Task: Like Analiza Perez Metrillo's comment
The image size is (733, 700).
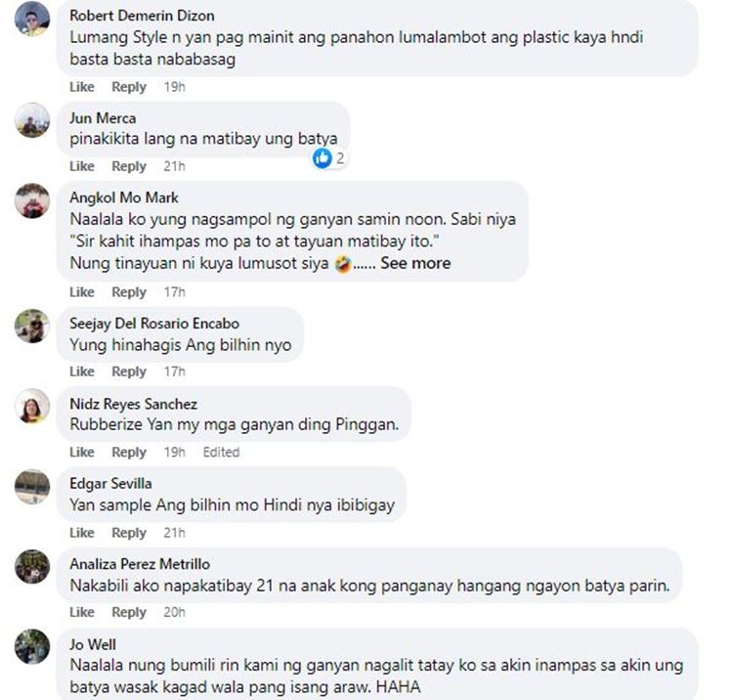Action: click(x=82, y=612)
